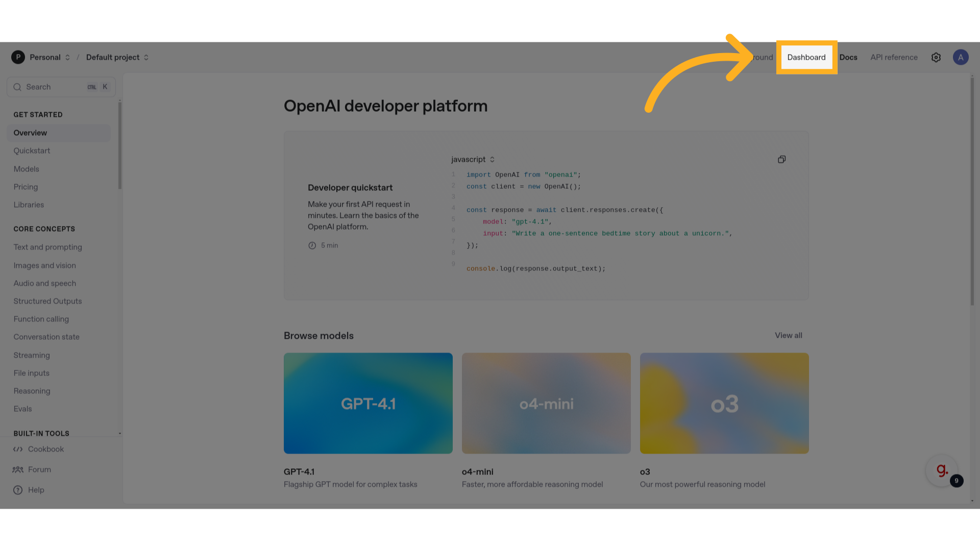Open the settings gear icon

coord(936,58)
